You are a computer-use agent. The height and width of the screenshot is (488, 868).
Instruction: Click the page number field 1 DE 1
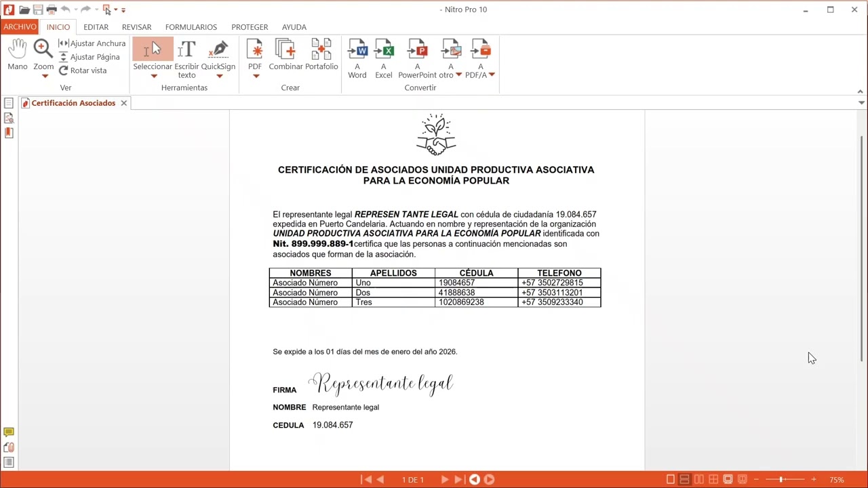point(413,480)
